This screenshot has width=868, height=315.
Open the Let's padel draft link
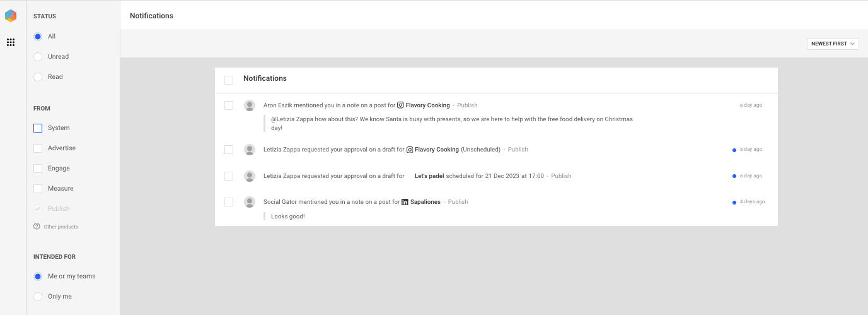click(429, 176)
